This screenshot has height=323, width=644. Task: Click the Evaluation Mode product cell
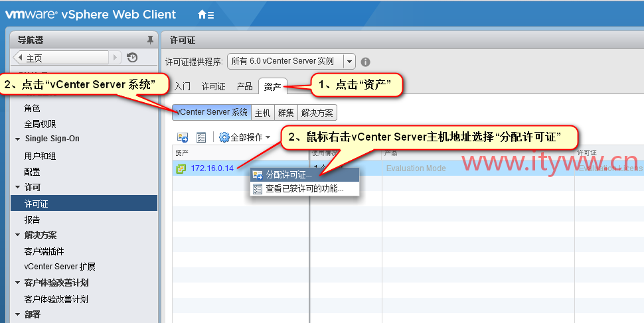coord(416,168)
